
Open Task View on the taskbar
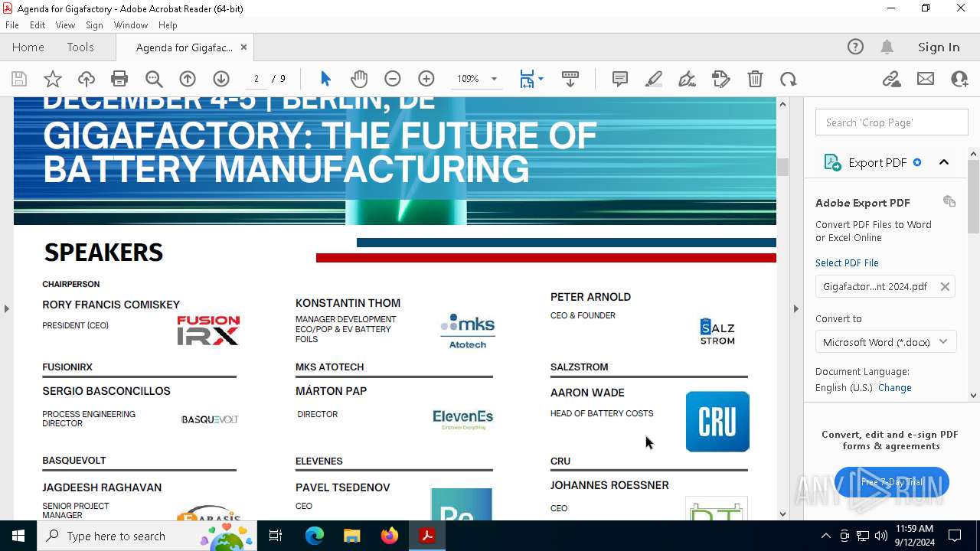pos(276,536)
